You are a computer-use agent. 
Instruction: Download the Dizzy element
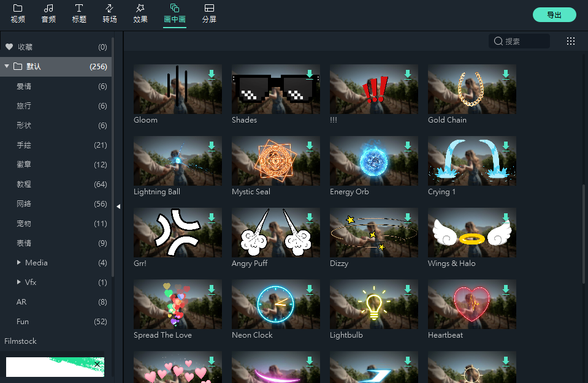pos(408,218)
